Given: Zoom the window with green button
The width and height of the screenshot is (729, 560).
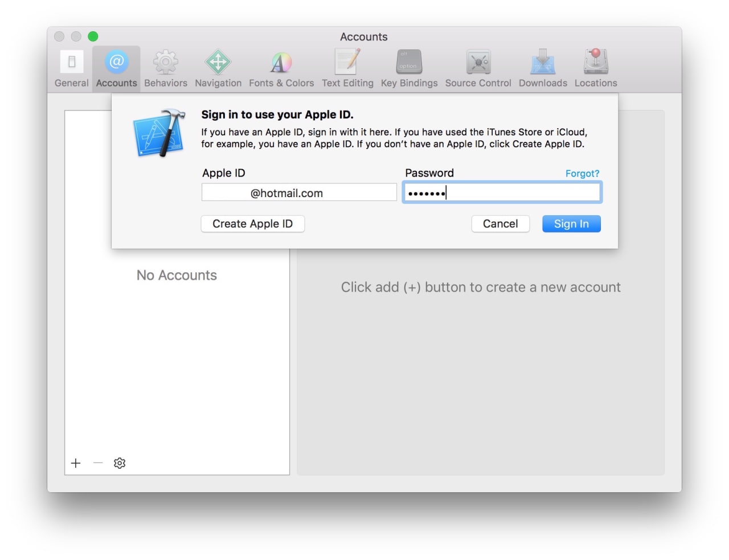Looking at the screenshot, I should 93,36.
